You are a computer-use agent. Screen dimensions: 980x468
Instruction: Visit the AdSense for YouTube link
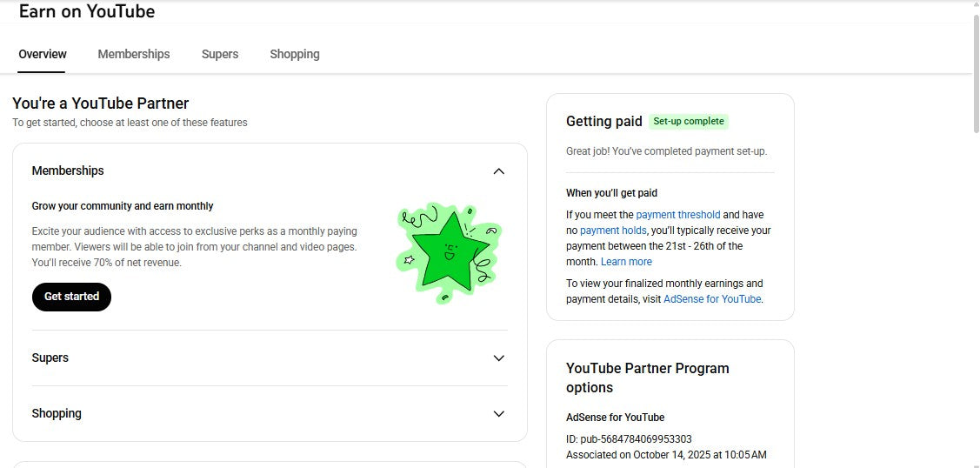click(712, 299)
